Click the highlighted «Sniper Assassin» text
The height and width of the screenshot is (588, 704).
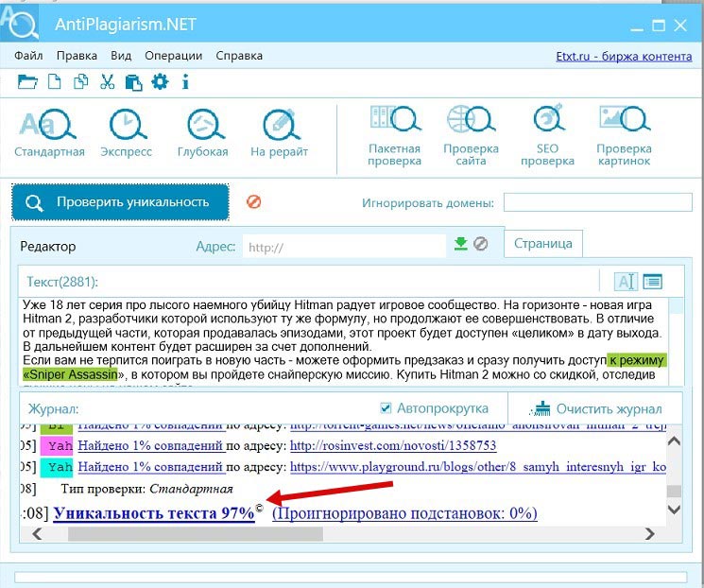pos(71,374)
